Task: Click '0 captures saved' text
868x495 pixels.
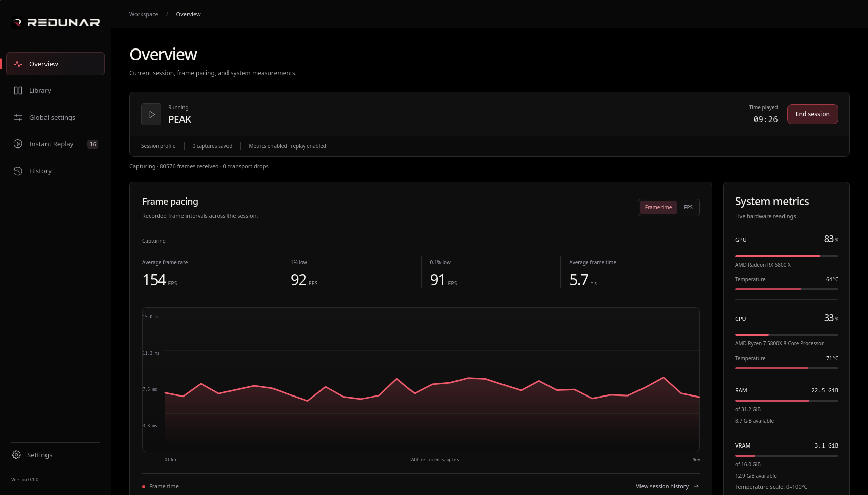Action: [212, 146]
